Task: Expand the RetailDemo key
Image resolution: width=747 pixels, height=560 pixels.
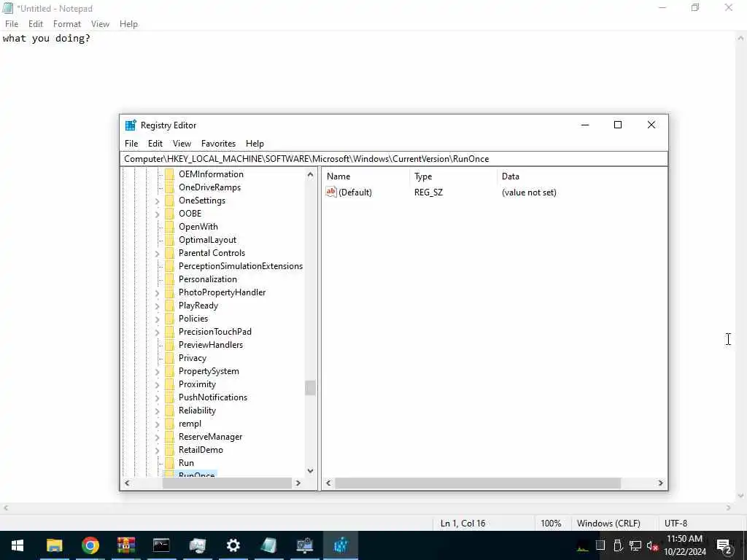Action: point(158,451)
